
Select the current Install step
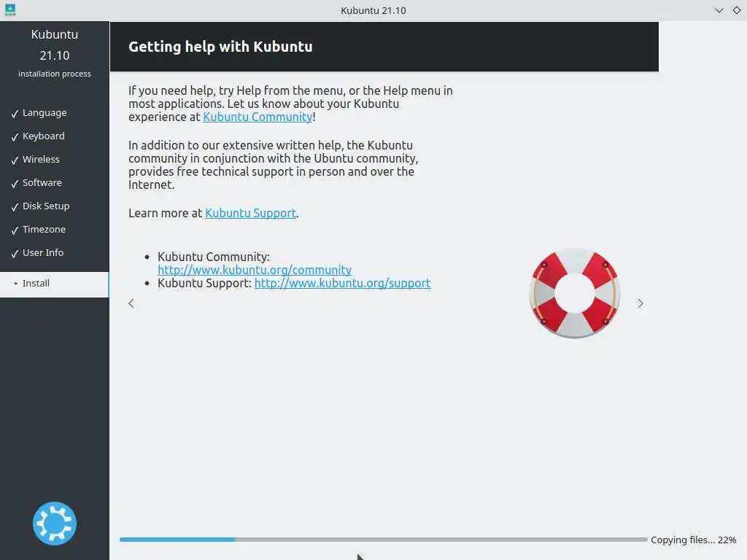54,284
